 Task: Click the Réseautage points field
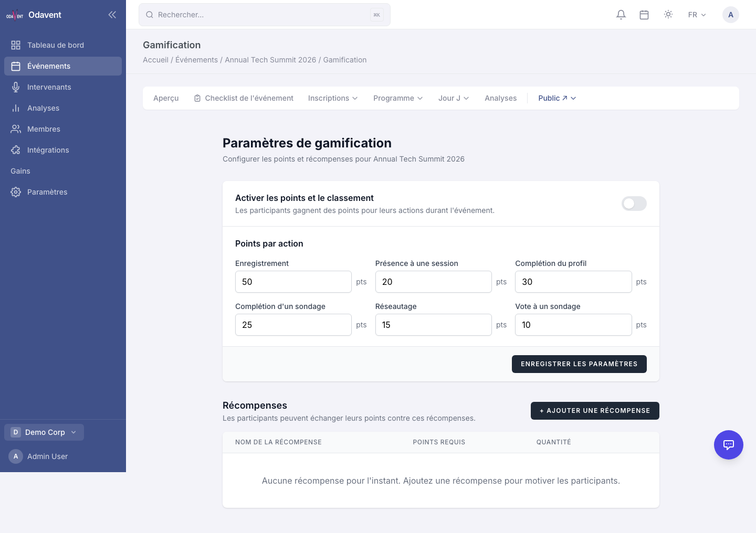[x=434, y=325]
